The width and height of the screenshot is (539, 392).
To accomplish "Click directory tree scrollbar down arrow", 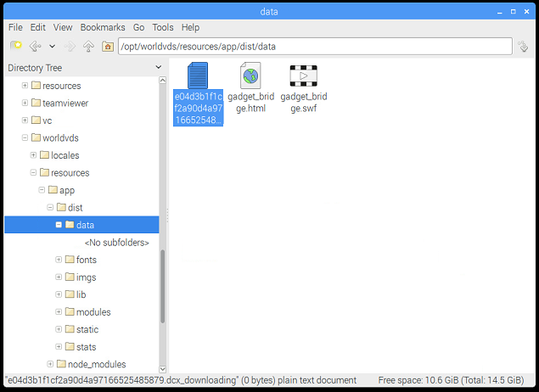I will click(x=163, y=369).
